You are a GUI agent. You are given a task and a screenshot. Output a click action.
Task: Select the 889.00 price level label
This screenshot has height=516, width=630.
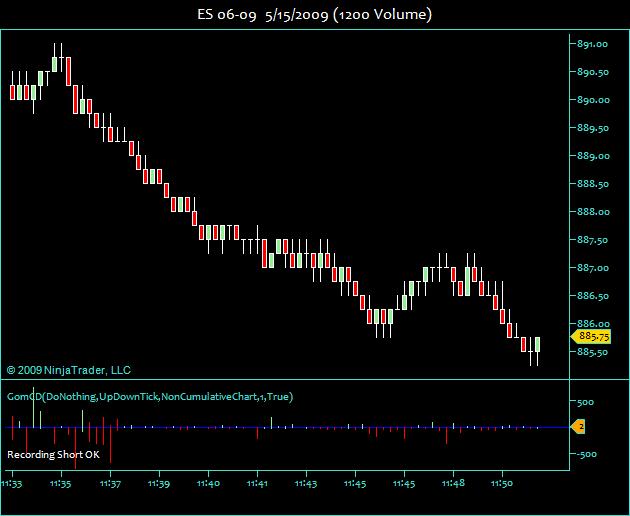pos(593,156)
